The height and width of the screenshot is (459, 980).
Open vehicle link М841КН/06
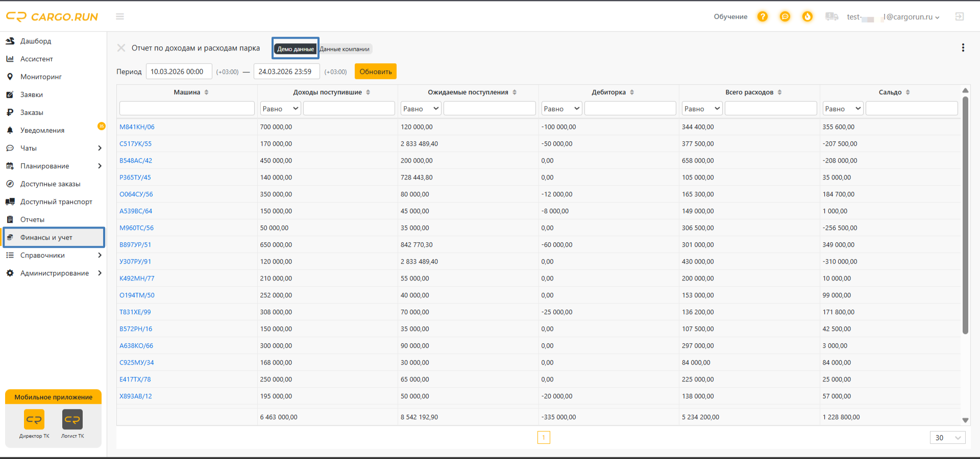click(x=137, y=127)
